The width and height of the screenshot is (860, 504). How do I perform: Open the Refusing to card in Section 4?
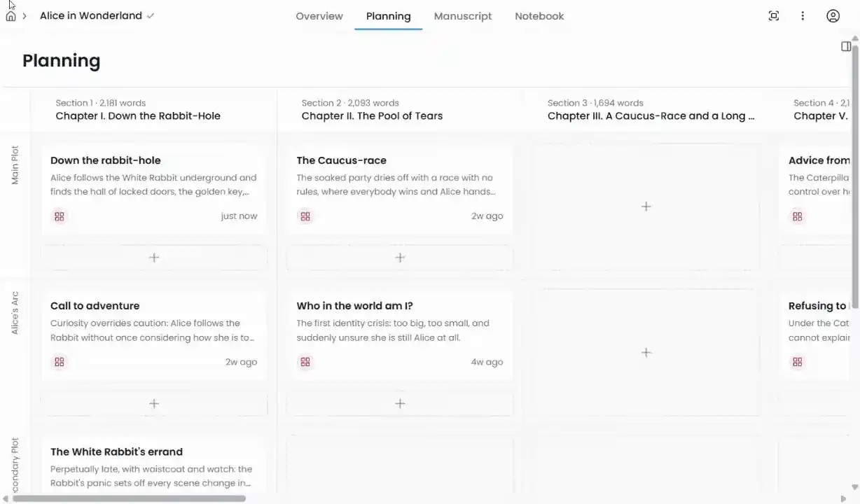pyautogui.click(x=816, y=335)
